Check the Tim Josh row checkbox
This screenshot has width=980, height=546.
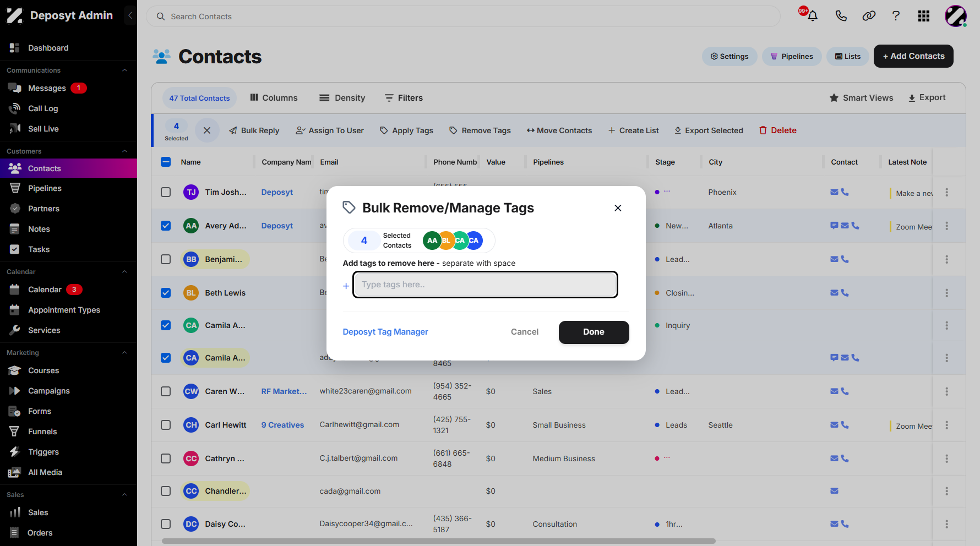click(x=166, y=192)
